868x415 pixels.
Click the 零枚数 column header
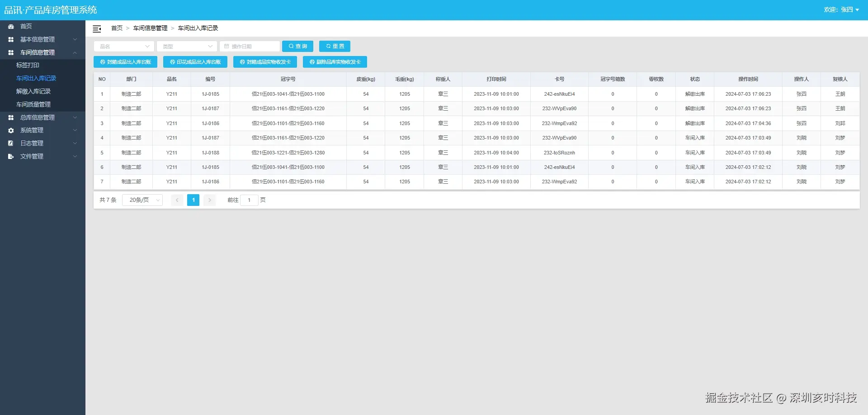[656, 79]
